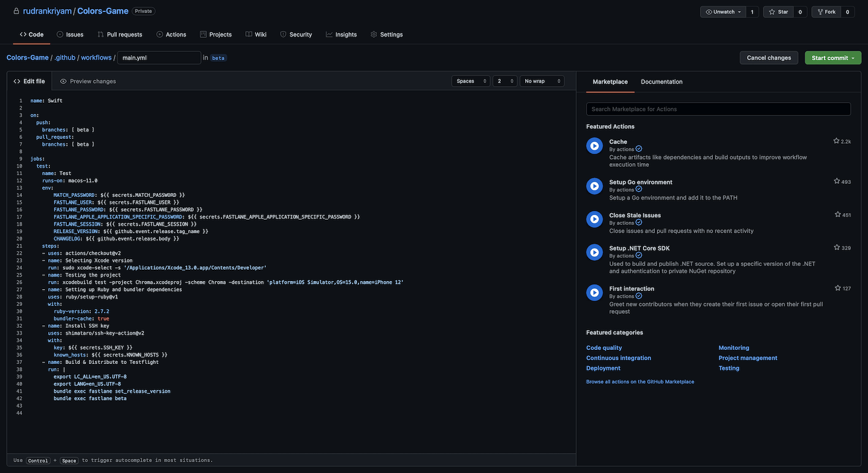
Task: Click the Setup Go environment action icon
Action: [x=595, y=186]
